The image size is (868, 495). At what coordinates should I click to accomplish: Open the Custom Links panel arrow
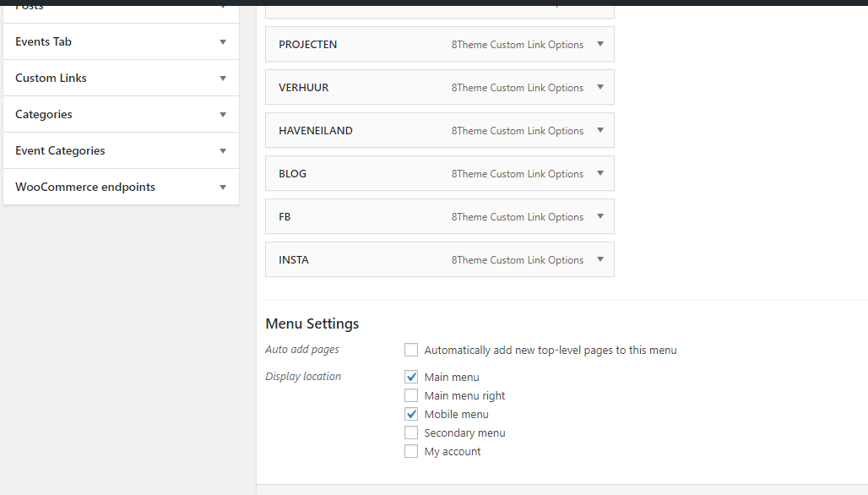click(223, 78)
